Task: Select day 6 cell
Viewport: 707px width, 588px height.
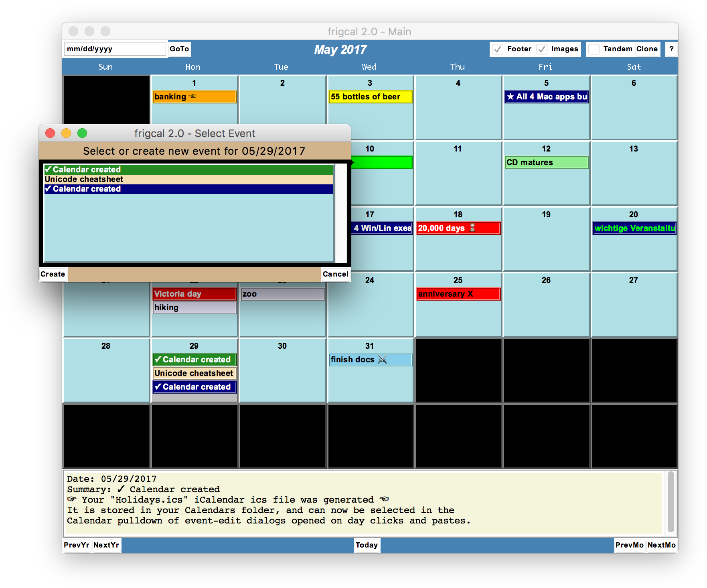Action: 634,107
